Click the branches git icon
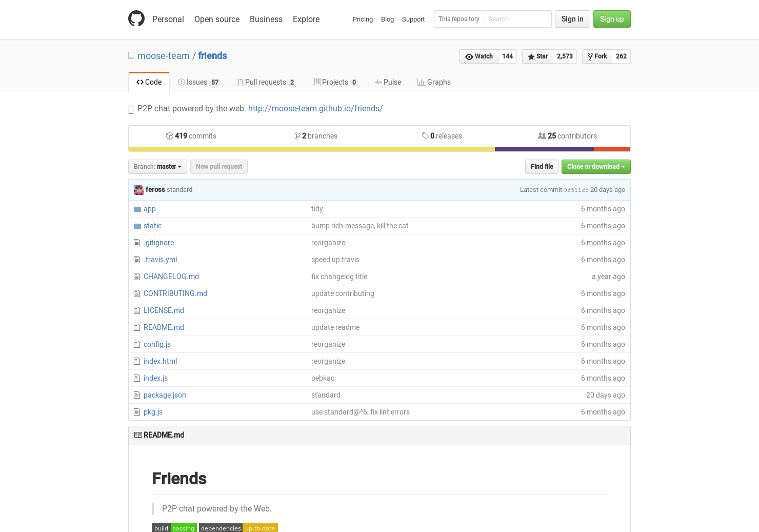759x532 pixels. tap(298, 136)
